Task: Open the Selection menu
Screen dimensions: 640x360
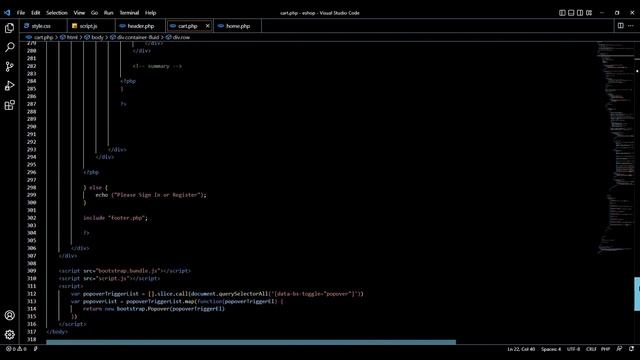Action: click(x=57, y=13)
